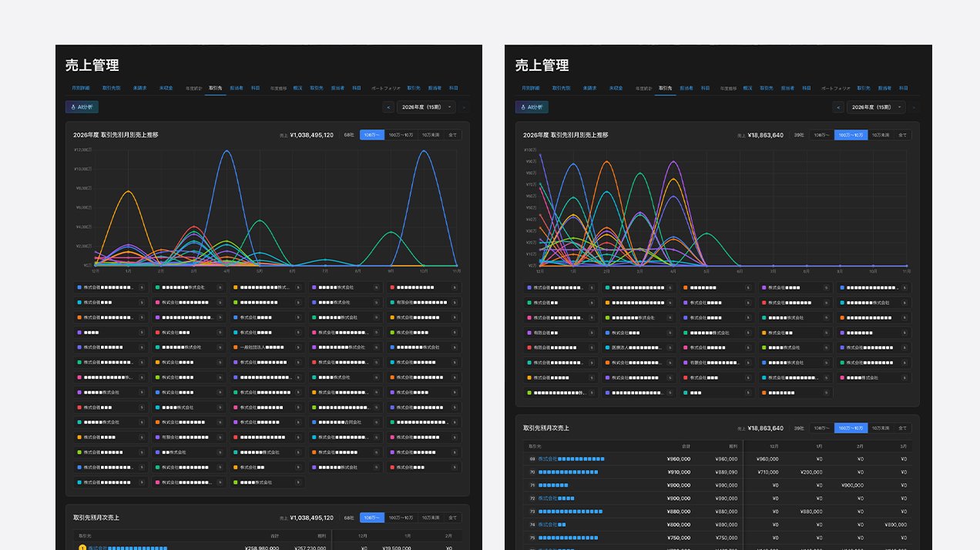This screenshot has height=550, width=980.
Task: Click the next-year arrow in the left dashboard
Action: pyautogui.click(x=464, y=107)
